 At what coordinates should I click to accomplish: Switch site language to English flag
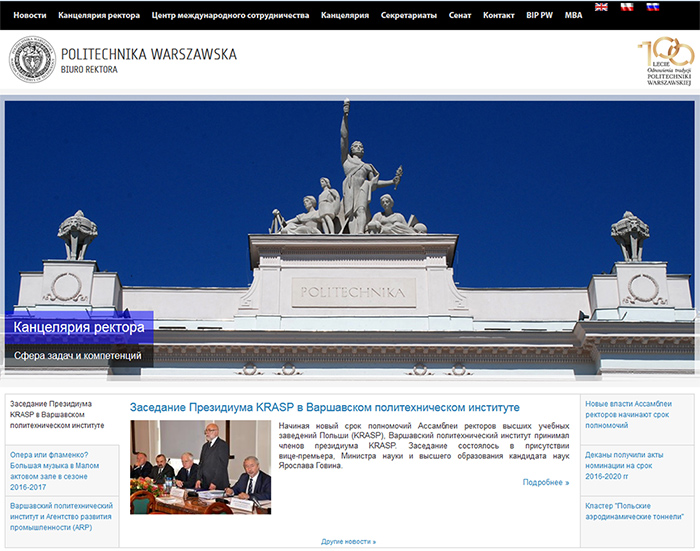(601, 7)
